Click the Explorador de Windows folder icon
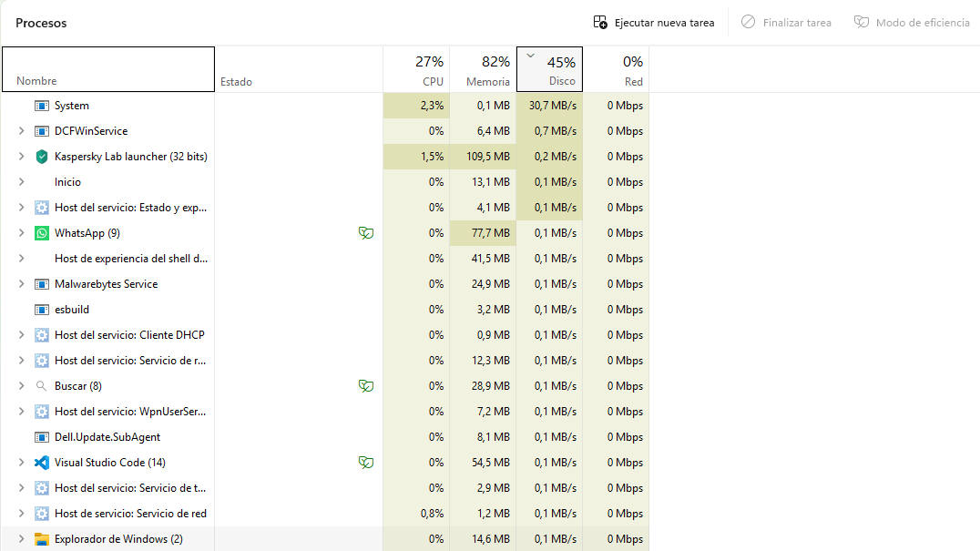This screenshot has width=980, height=551. tap(41, 539)
